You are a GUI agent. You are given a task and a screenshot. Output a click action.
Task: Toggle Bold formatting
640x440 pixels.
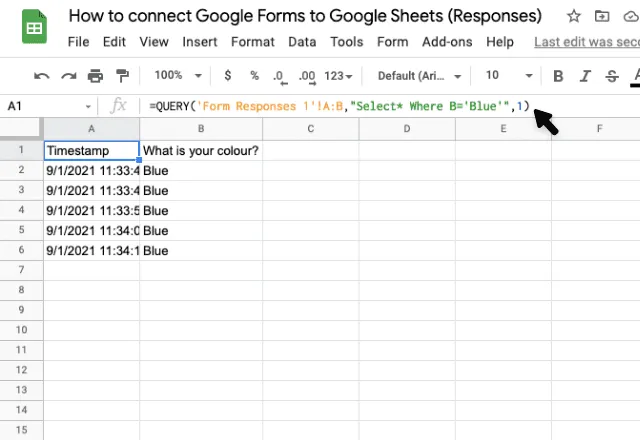pyautogui.click(x=558, y=76)
